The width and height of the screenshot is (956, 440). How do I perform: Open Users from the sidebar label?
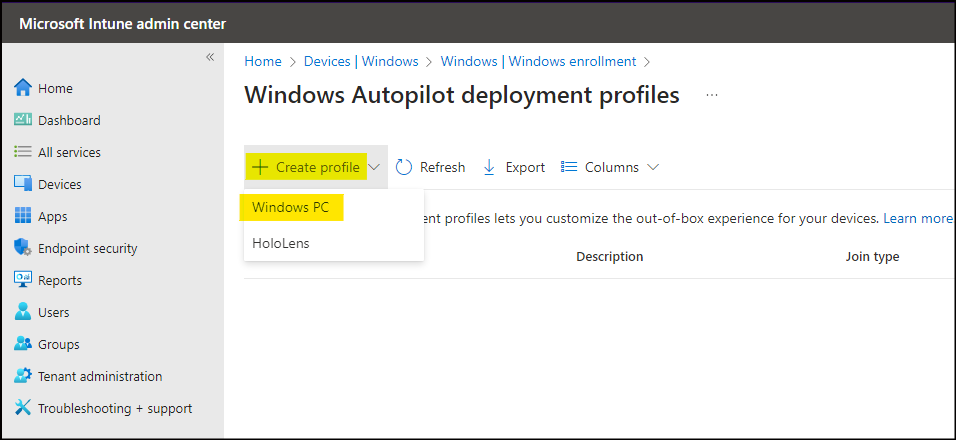coord(54,312)
